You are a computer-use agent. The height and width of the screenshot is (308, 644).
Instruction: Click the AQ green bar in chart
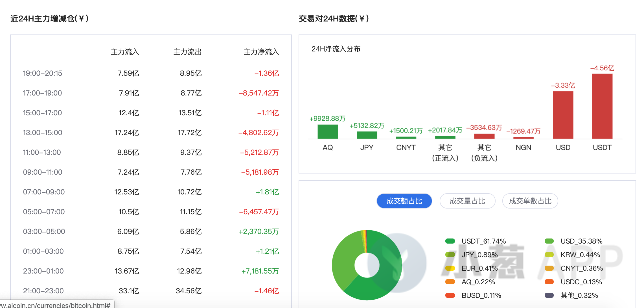pos(328,132)
